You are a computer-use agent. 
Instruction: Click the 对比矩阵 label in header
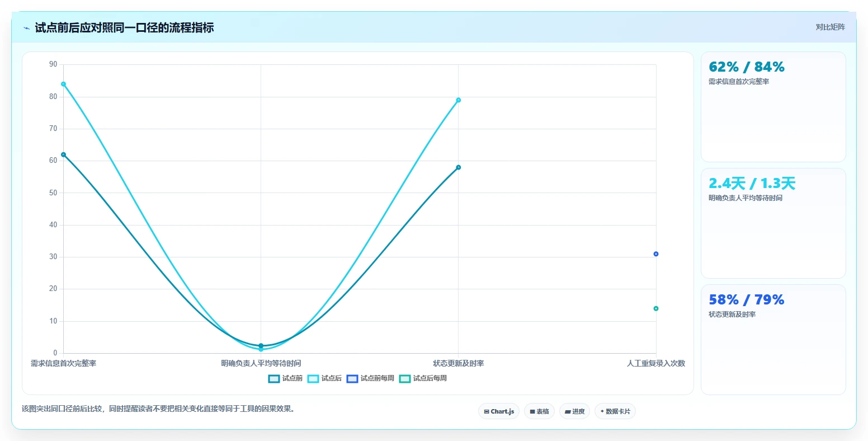point(830,27)
